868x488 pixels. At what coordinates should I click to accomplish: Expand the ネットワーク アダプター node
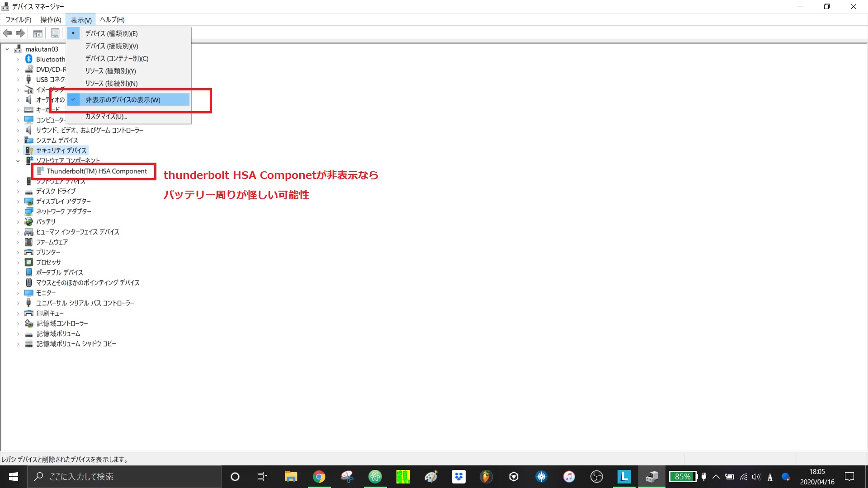[18, 211]
